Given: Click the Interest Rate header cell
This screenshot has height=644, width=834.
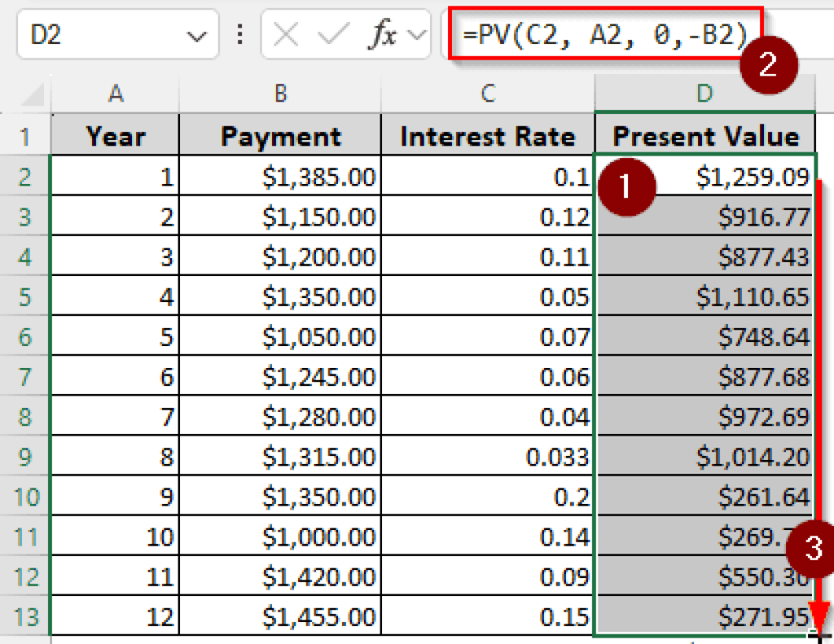Looking at the screenshot, I should (x=486, y=135).
